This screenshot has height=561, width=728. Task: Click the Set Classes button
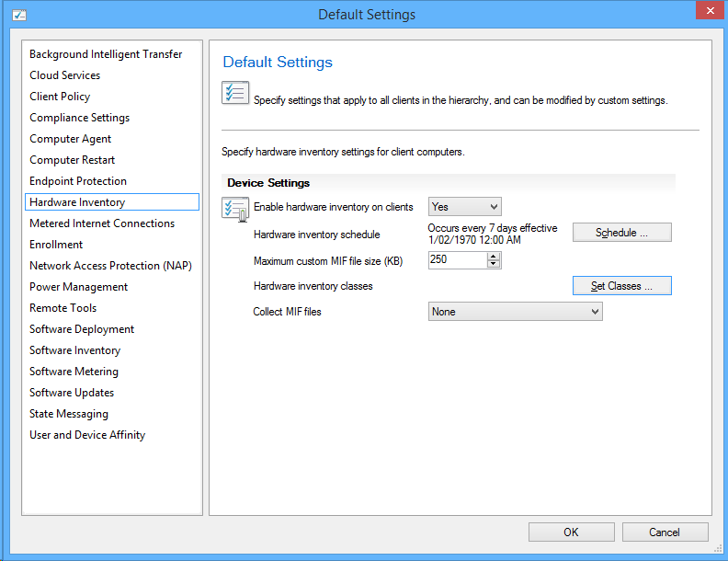coord(621,286)
